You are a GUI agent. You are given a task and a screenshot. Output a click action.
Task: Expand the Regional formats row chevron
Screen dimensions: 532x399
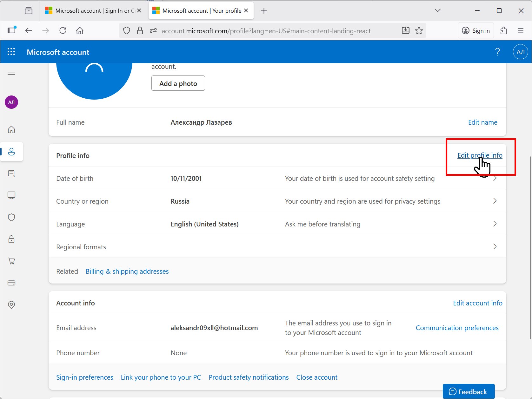tap(495, 247)
